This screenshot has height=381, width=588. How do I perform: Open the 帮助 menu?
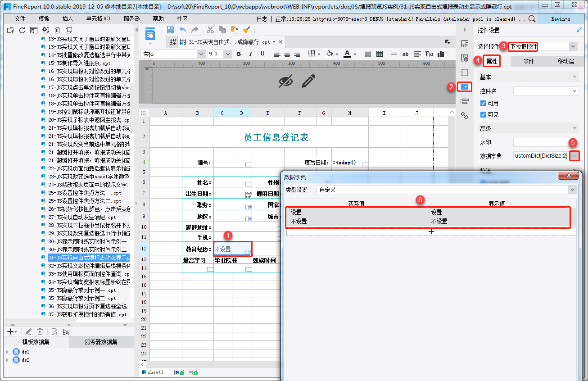(x=158, y=19)
